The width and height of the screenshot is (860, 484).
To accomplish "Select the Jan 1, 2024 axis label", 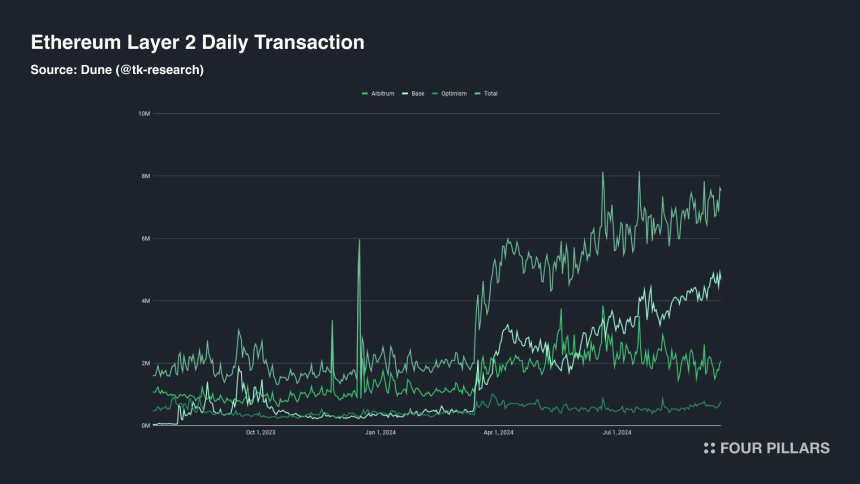I will 380,432.
